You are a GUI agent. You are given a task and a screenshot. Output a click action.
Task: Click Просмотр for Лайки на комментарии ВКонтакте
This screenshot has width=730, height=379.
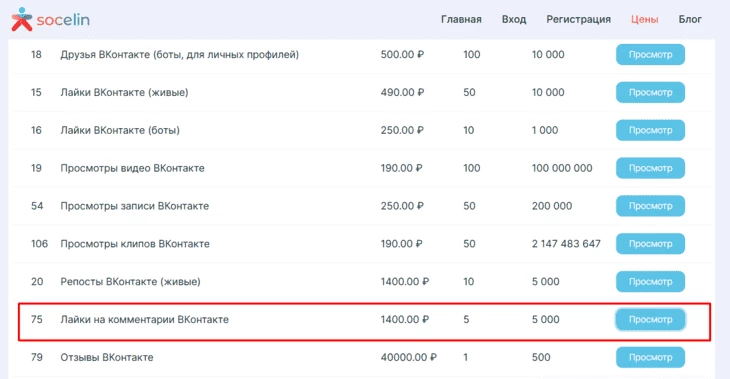tap(650, 319)
